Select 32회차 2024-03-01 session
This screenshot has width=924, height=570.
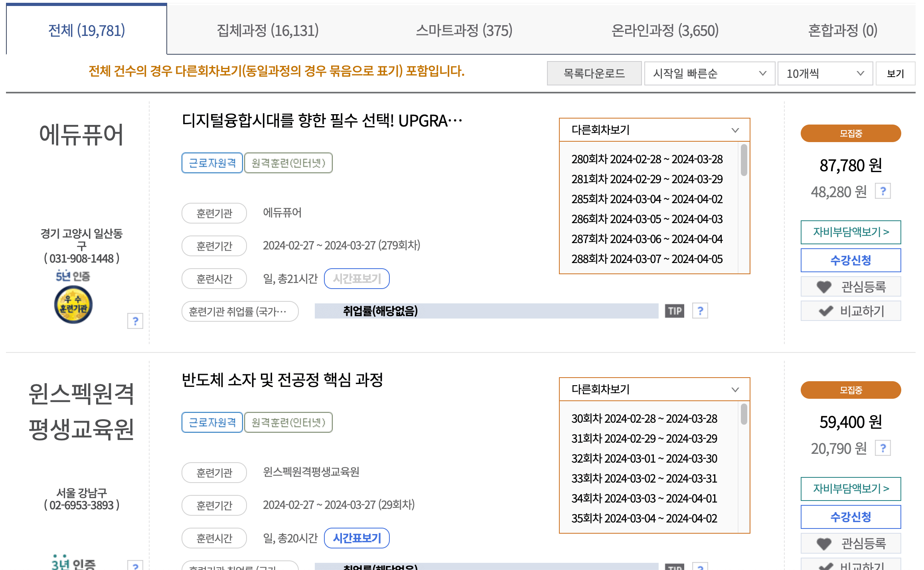pyautogui.click(x=644, y=459)
